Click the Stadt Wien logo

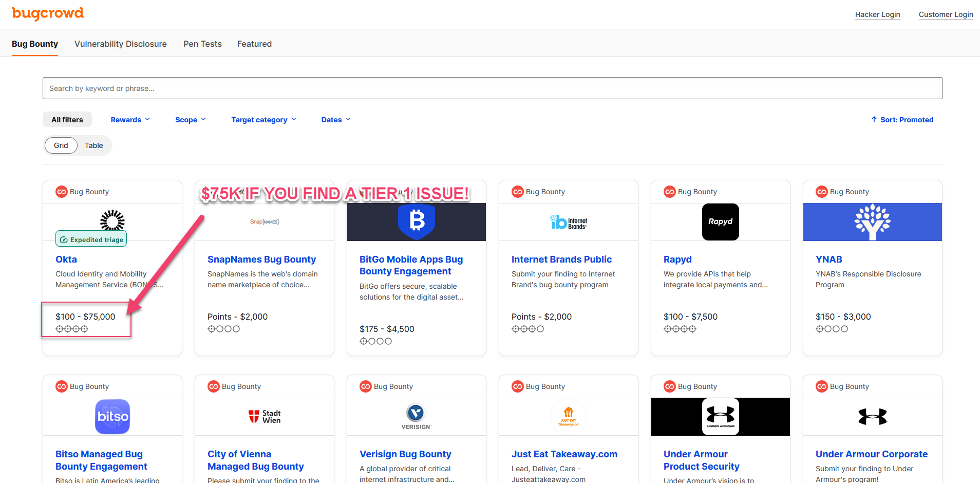tap(265, 417)
